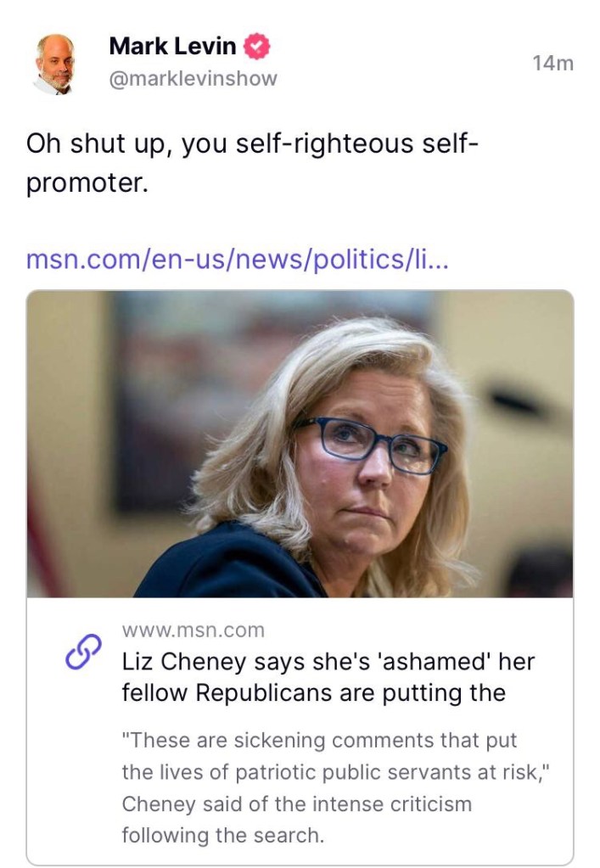This screenshot has height=868, width=600.
Task: Click the chain link icon in the card
Action: (83, 652)
